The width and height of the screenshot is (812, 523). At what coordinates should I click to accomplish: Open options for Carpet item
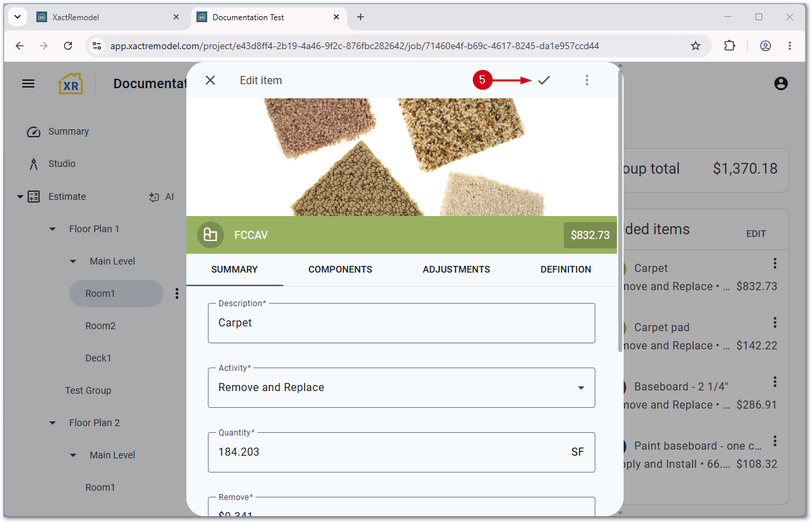point(775,263)
